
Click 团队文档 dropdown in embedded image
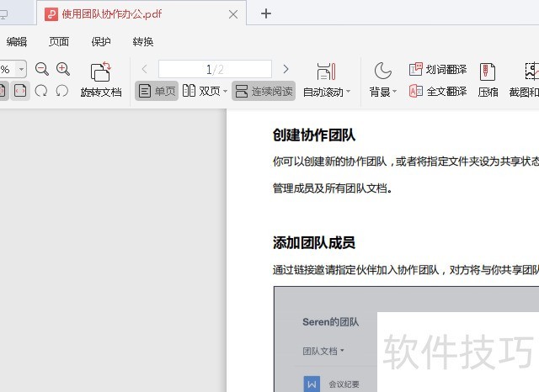point(323,351)
